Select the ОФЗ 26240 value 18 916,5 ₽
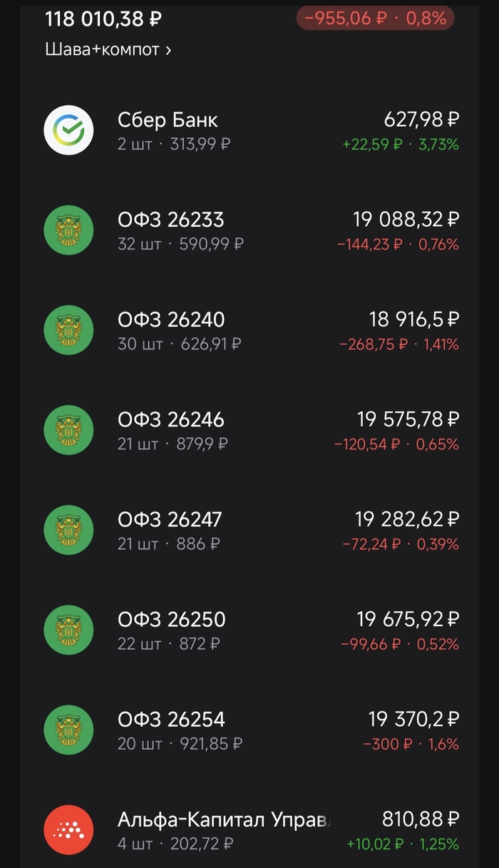The height and width of the screenshot is (868, 499). coord(413,319)
